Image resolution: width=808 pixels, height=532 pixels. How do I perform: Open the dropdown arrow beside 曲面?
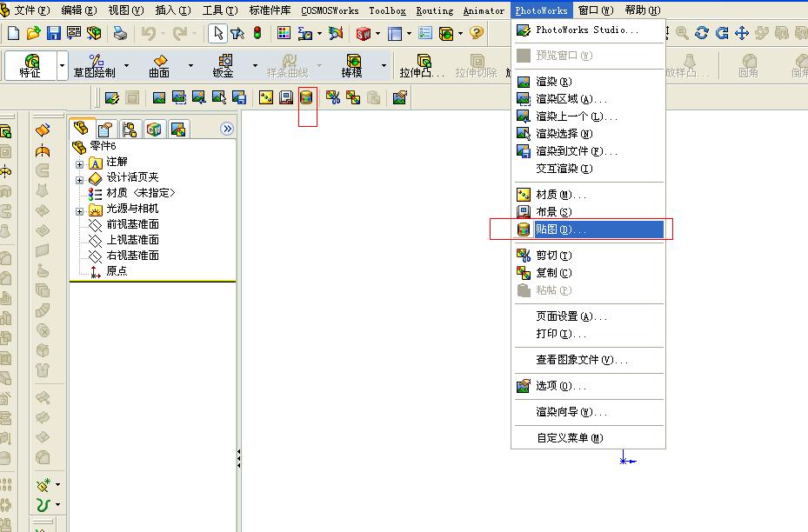(190, 65)
